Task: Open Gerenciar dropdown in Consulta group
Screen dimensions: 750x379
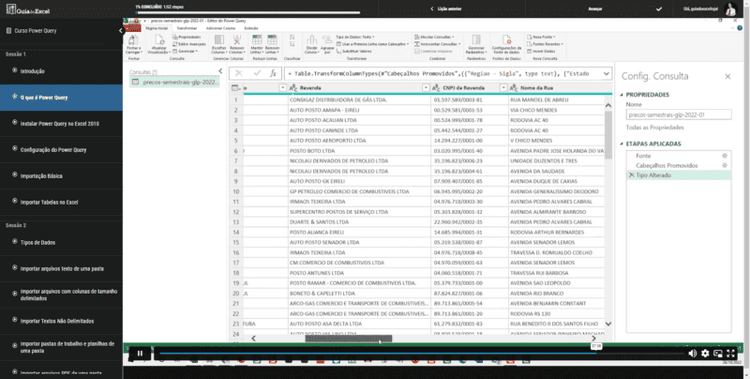Action: click(x=185, y=51)
